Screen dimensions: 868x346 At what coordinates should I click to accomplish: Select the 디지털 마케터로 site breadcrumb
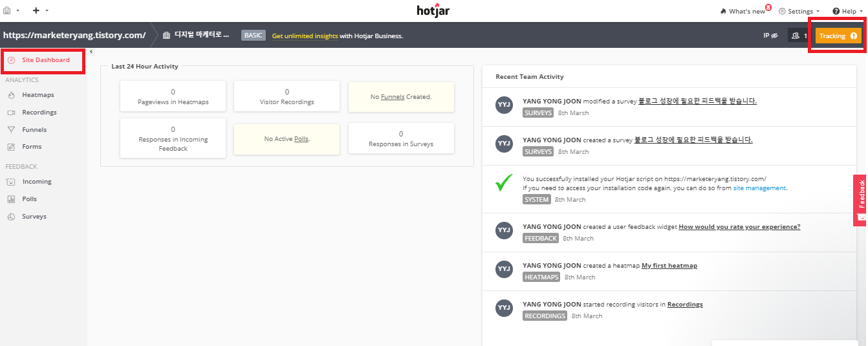click(x=196, y=35)
